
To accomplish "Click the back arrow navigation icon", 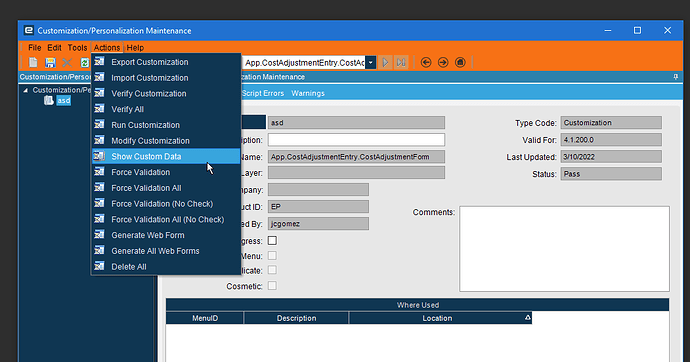I will coord(426,62).
